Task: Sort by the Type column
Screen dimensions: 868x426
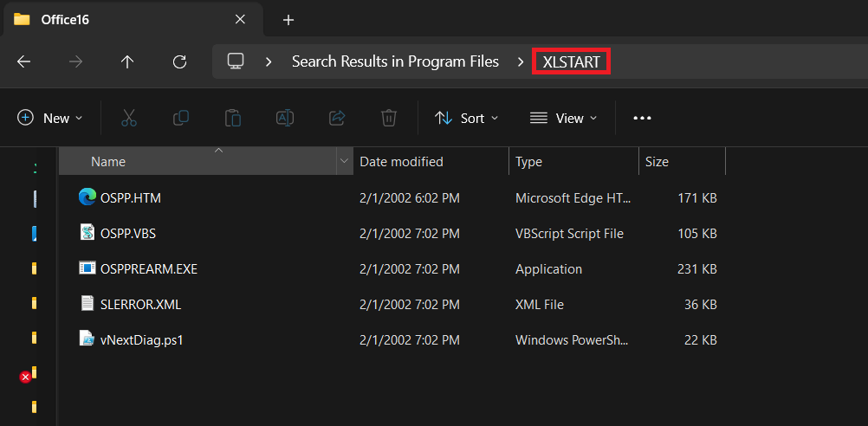Action: coord(573,162)
